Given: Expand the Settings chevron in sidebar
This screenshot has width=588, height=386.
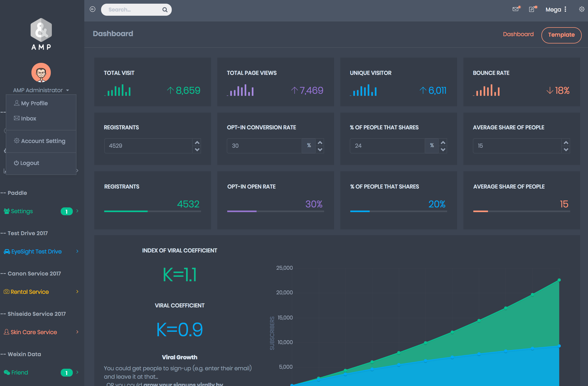Looking at the screenshot, I should click(77, 211).
